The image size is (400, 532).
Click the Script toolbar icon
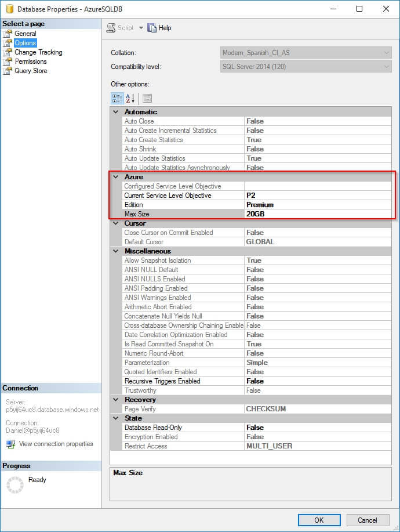click(x=111, y=28)
